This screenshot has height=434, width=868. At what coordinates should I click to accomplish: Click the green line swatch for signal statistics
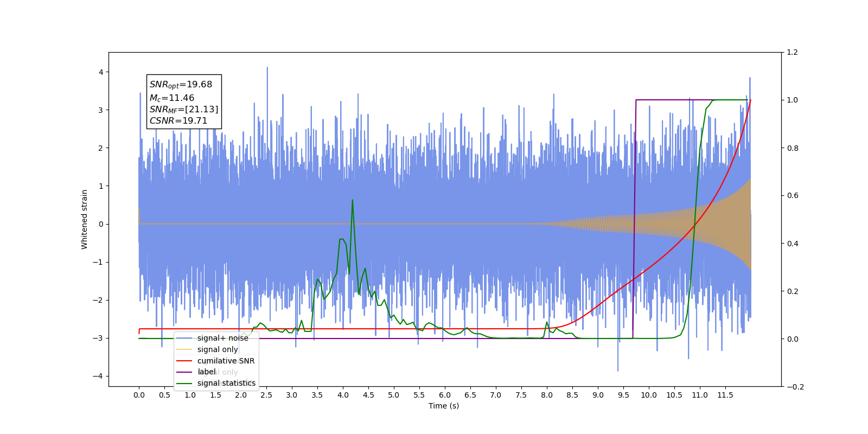(184, 383)
